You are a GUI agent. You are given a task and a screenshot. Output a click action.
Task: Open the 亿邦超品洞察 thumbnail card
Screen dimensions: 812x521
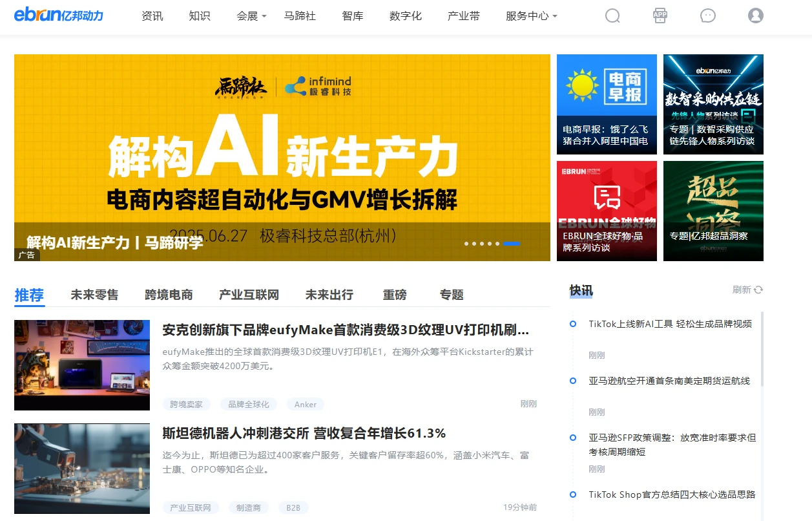click(x=713, y=211)
